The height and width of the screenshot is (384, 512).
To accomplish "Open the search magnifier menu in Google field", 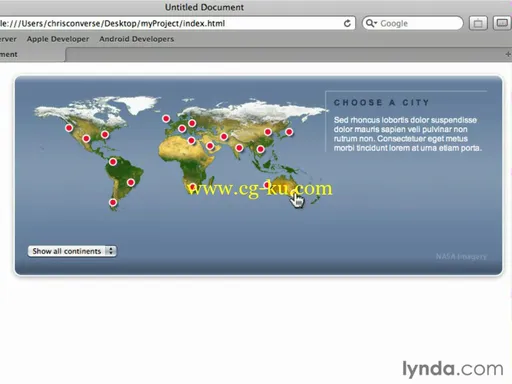I will pyautogui.click(x=371, y=23).
